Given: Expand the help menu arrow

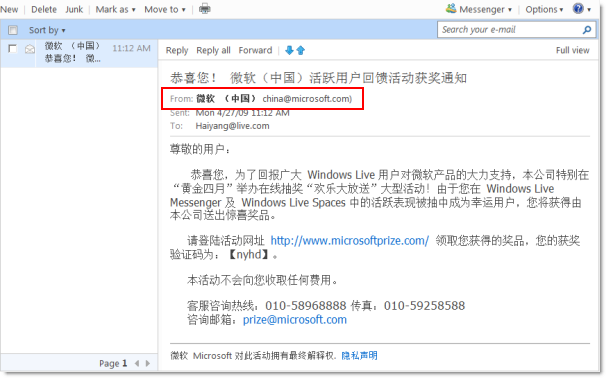Looking at the screenshot, I should (x=589, y=10).
